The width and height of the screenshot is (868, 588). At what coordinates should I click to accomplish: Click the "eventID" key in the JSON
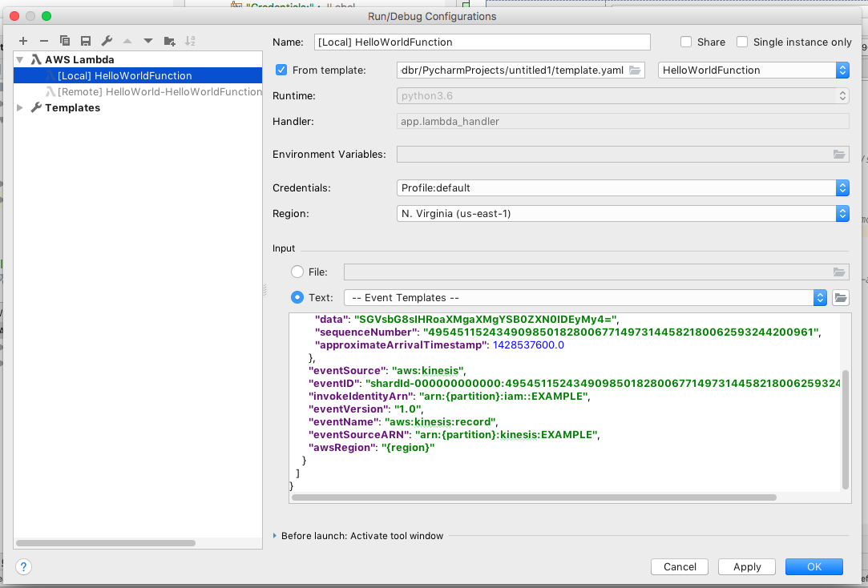coord(334,384)
